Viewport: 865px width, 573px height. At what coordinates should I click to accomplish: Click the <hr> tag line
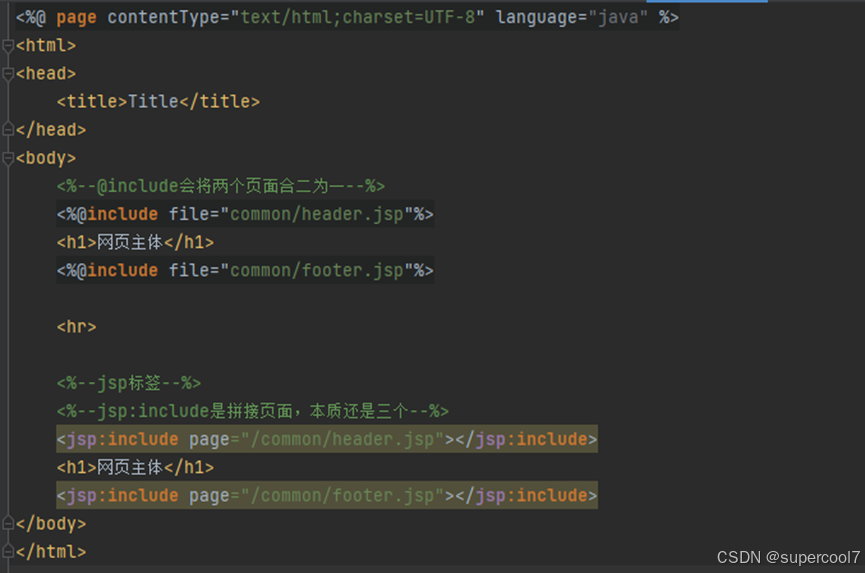pos(76,326)
